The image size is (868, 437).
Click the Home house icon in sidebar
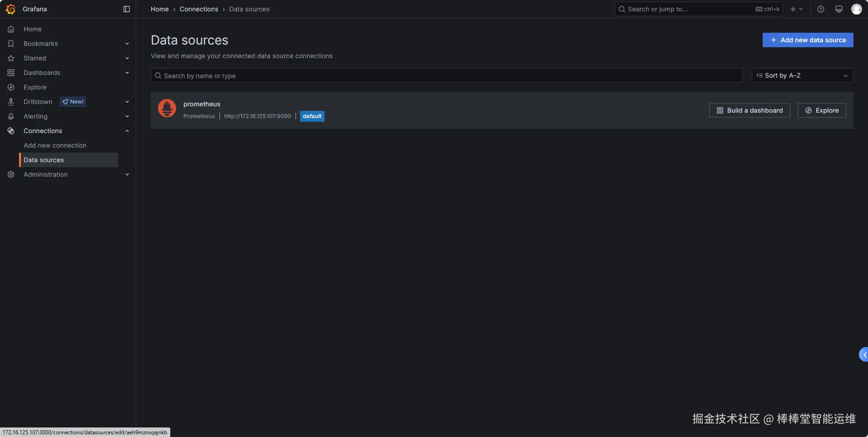click(x=11, y=29)
